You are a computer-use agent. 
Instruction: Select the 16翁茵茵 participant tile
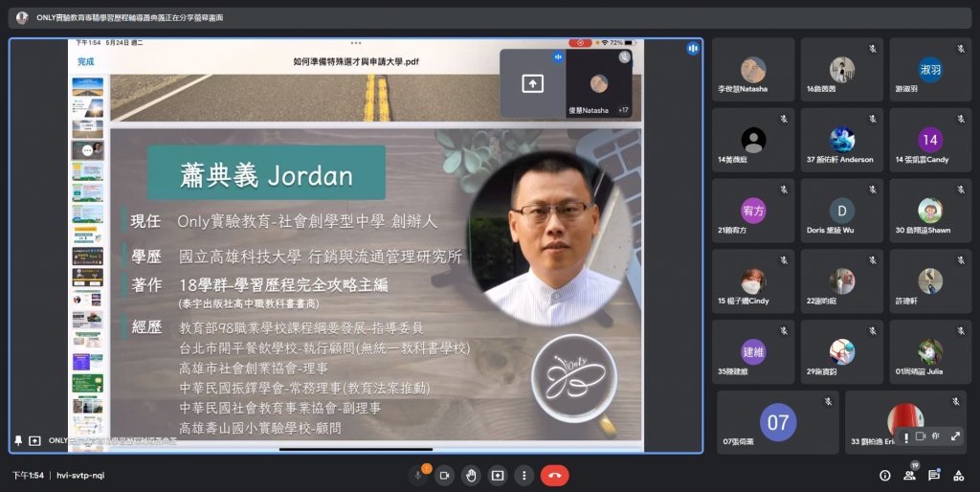click(842, 69)
